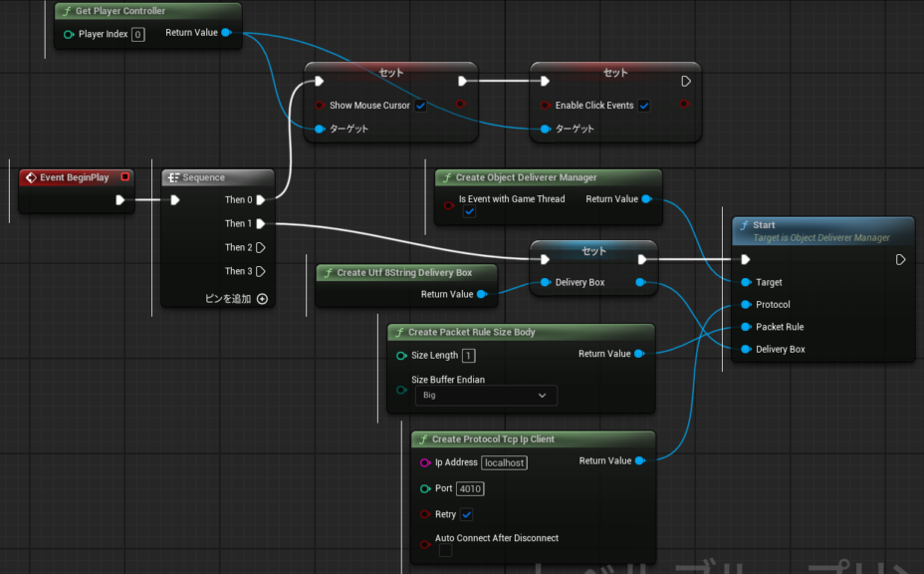Click the Start node Delivery Box pin

(746, 349)
